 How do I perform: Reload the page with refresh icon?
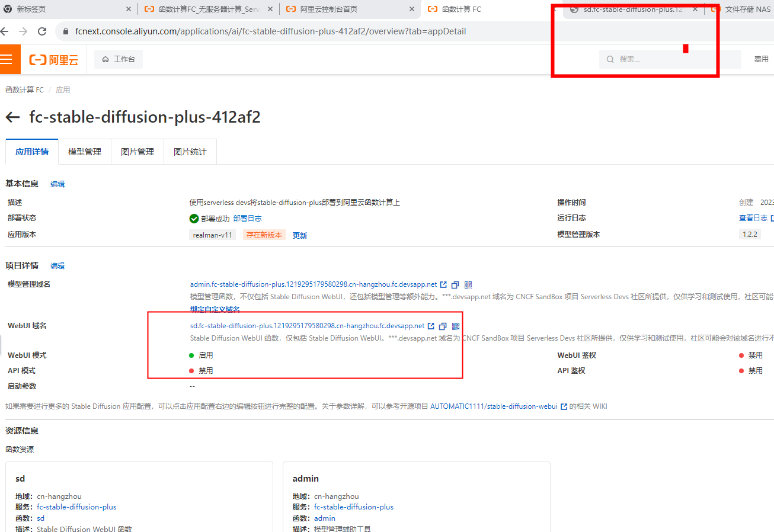point(41,31)
